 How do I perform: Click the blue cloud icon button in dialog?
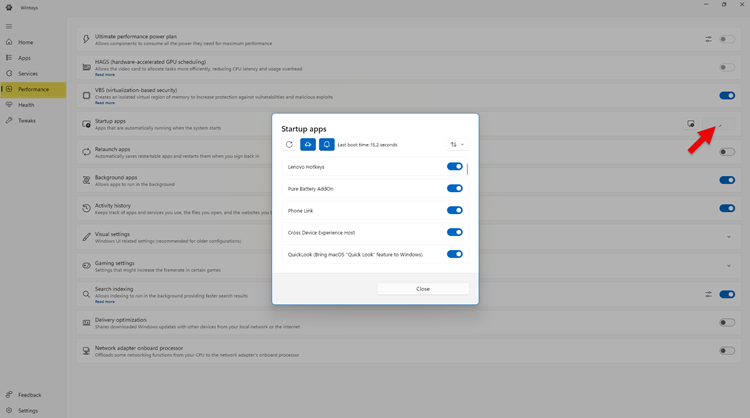click(x=308, y=145)
